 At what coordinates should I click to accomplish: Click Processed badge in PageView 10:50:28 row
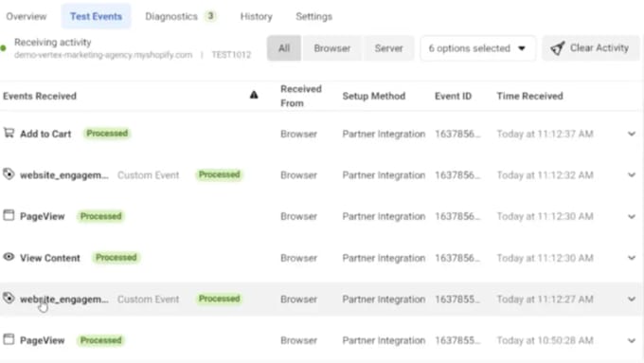tap(100, 340)
